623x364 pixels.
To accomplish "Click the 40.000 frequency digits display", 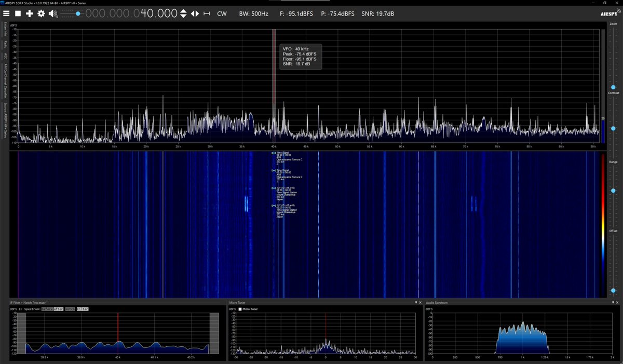I will [159, 14].
